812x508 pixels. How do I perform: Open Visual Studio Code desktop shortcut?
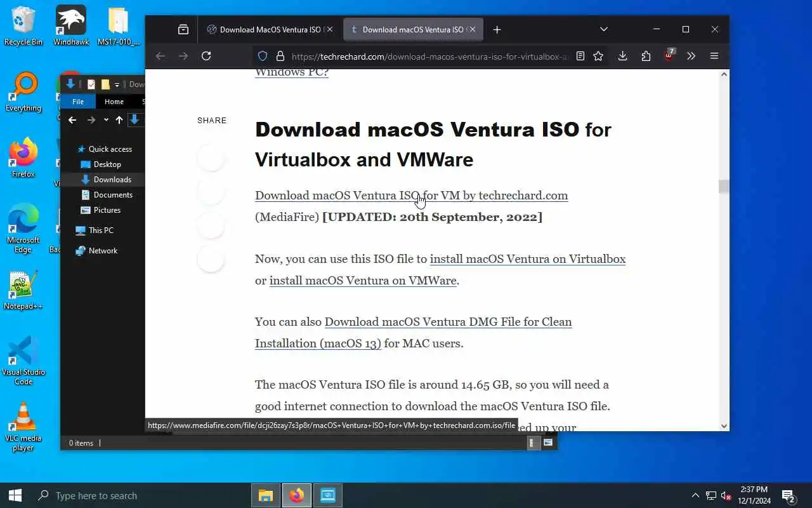[23, 361]
